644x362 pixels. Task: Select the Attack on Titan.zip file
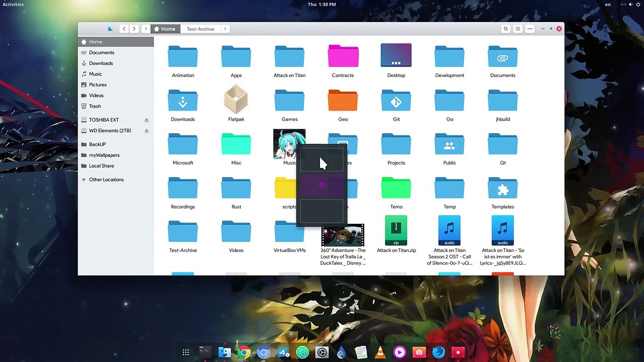[396, 230]
